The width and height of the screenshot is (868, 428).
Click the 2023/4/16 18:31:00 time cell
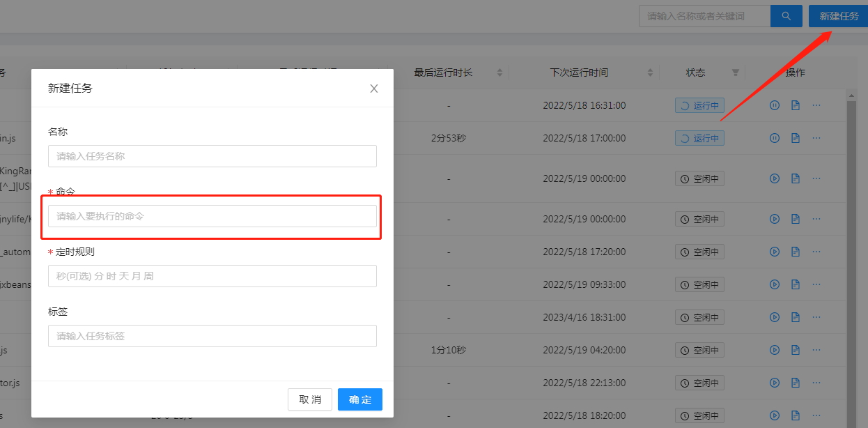[x=584, y=317]
